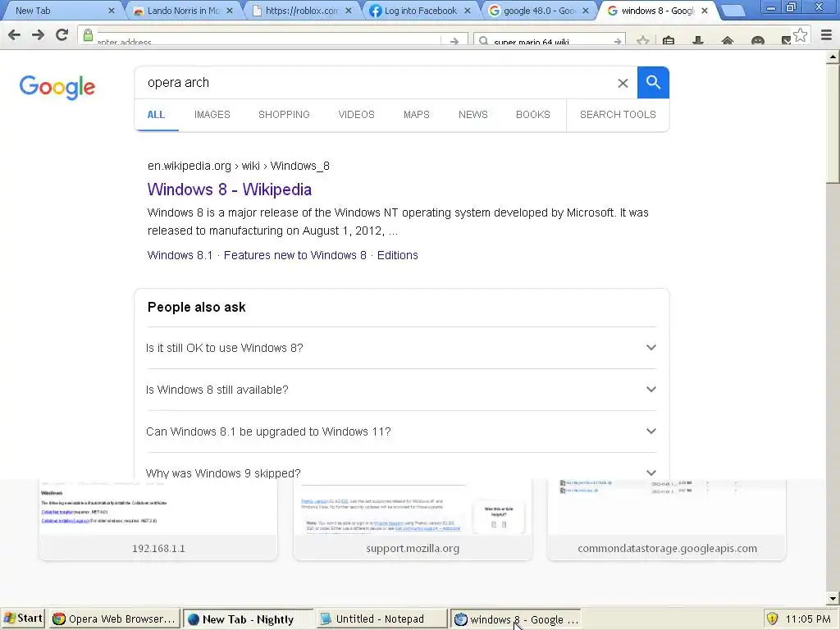The width and height of the screenshot is (840, 630).
Task: Close the roblox.com tab
Action: pyautogui.click(x=348, y=11)
